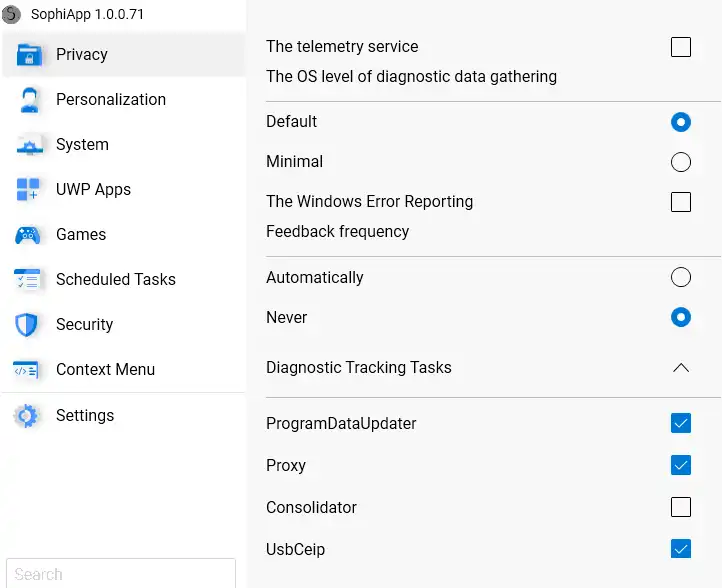Uncheck the UsbCeip task checkbox
The image size is (722, 588).
681,549
